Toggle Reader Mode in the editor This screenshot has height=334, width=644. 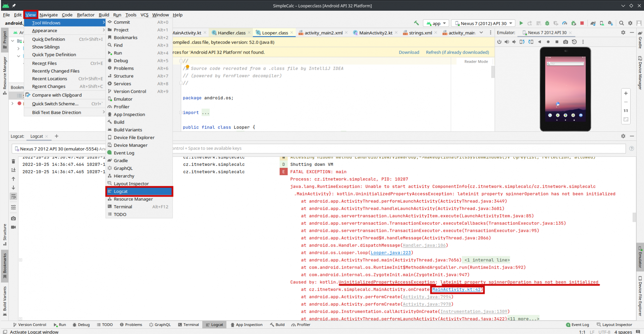click(x=476, y=62)
